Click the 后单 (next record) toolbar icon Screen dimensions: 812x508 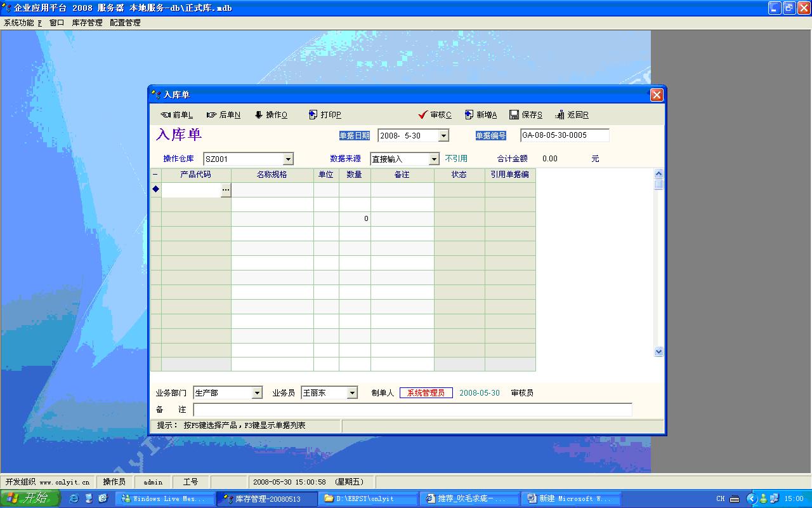click(x=212, y=115)
